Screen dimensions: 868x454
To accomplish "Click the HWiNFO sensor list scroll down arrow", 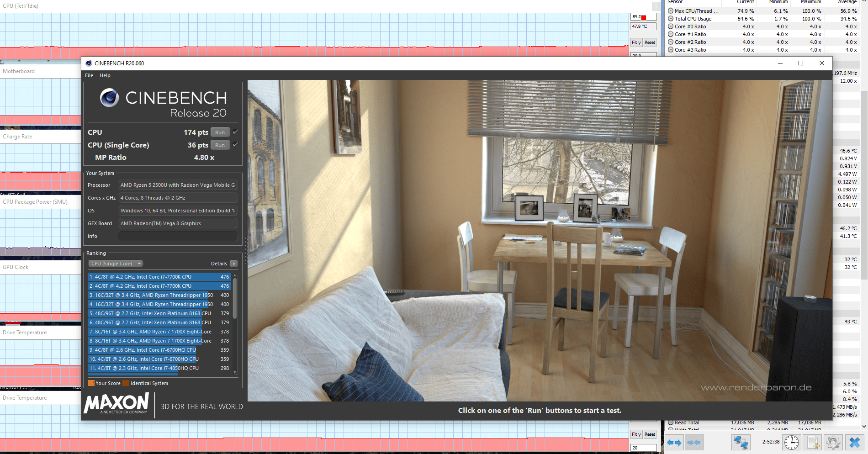I will click(864, 426).
